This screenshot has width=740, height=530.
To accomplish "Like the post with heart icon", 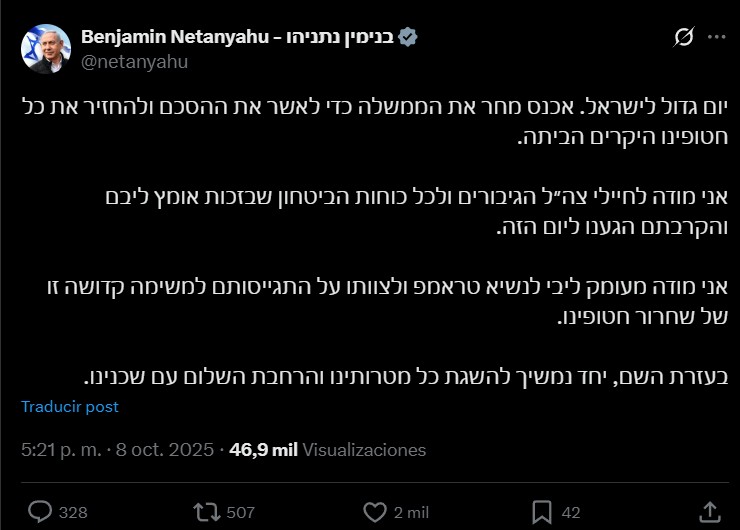I will click(x=375, y=512).
